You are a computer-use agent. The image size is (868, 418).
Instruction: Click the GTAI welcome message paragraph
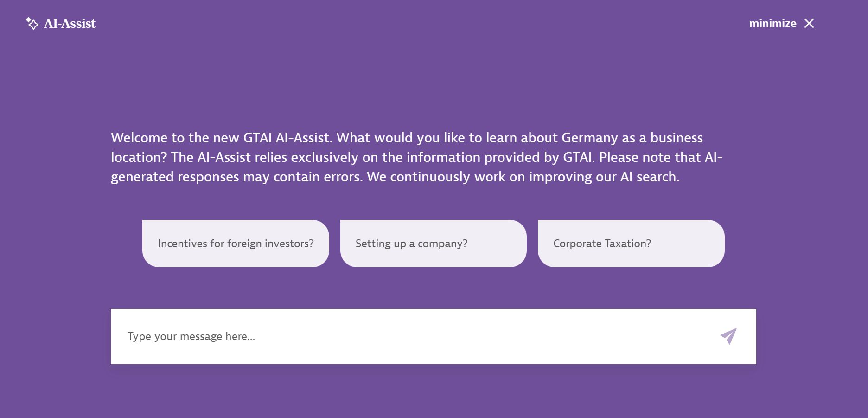[x=417, y=157]
